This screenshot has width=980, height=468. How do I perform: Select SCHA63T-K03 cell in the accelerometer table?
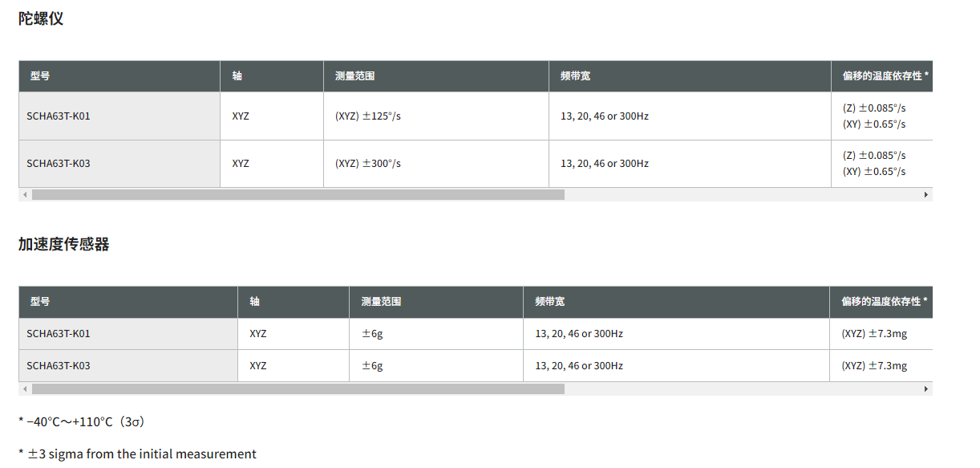coord(59,366)
